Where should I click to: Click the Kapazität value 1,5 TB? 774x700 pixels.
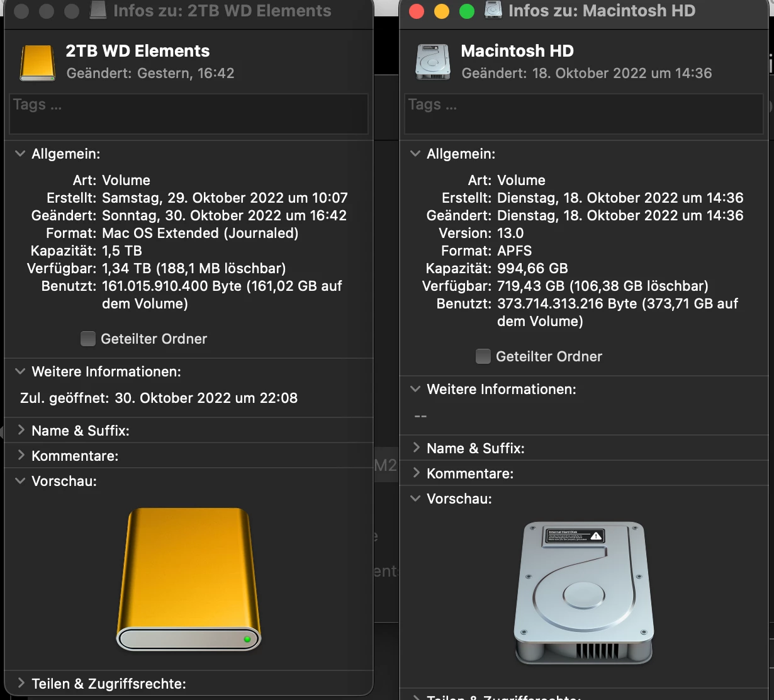point(122,251)
